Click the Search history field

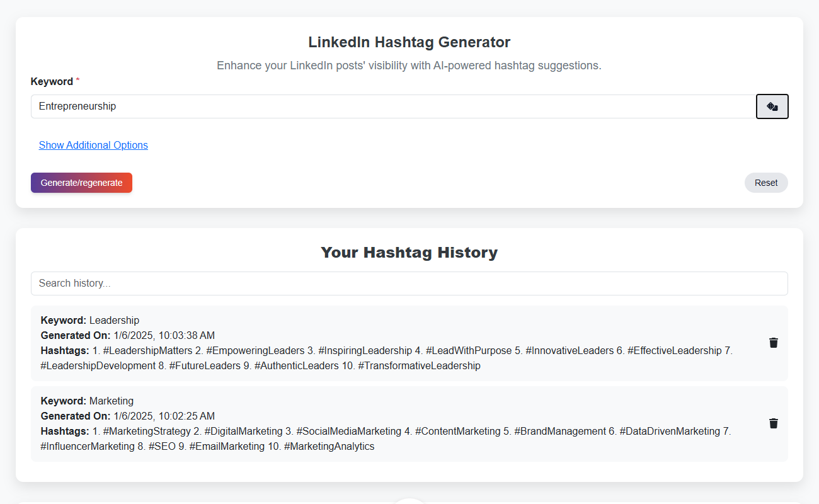click(409, 283)
